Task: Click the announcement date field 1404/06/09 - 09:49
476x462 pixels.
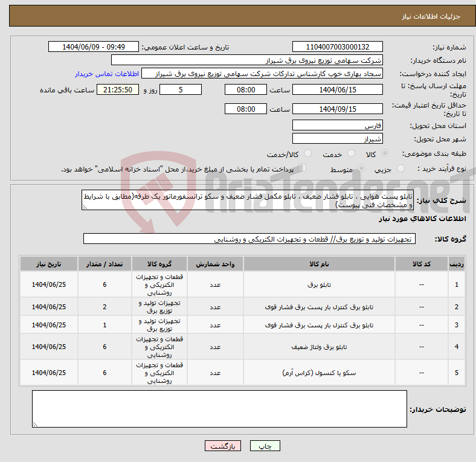Action: (x=94, y=47)
